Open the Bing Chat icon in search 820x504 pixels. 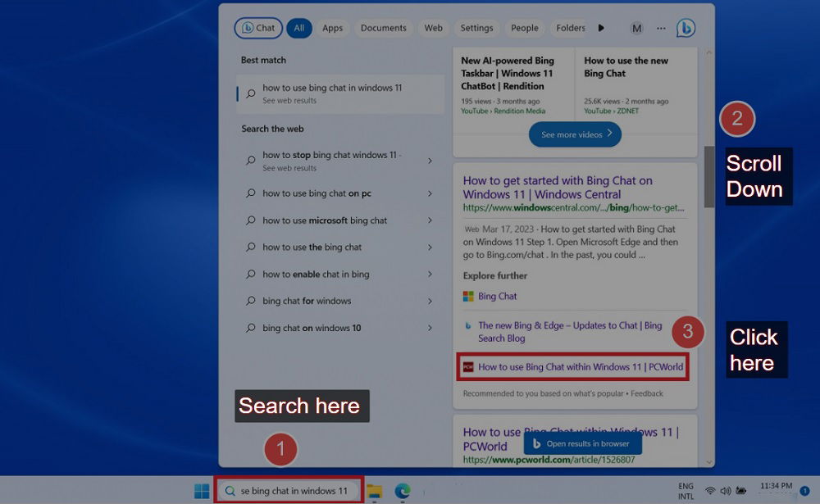pos(686,27)
